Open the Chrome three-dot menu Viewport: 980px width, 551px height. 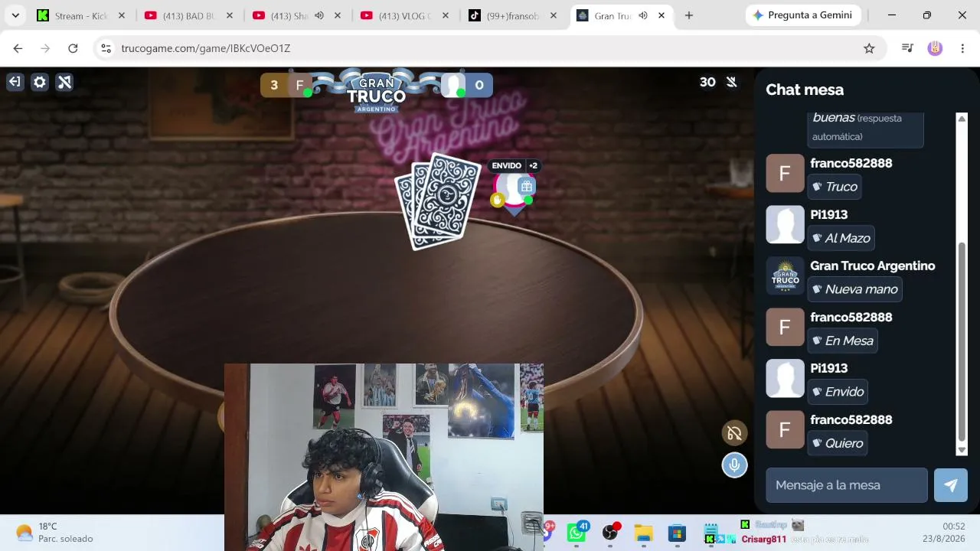coord(962,48)
